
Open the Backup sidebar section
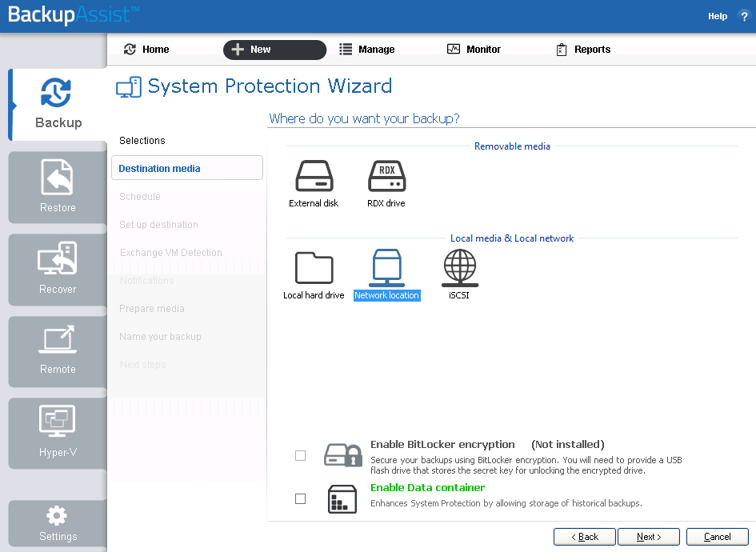[x=58, y=104]
